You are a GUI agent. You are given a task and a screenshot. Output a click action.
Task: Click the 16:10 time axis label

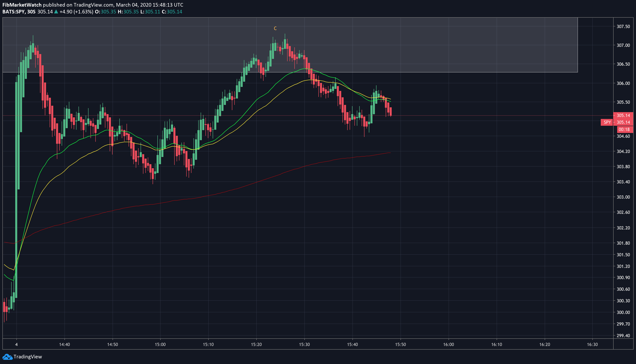point(496,345)
